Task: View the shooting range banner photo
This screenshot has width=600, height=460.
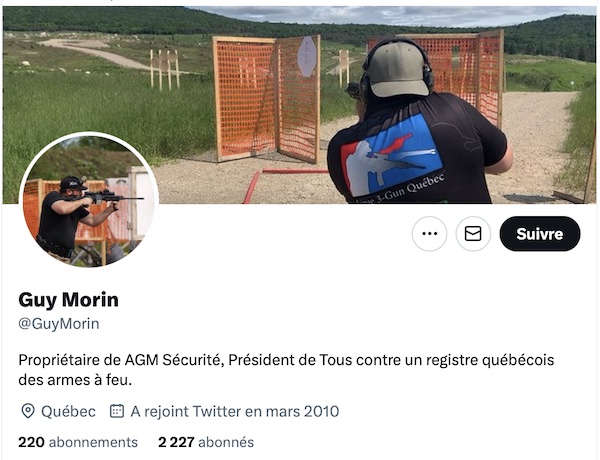Action: click(x=299, y=105)
